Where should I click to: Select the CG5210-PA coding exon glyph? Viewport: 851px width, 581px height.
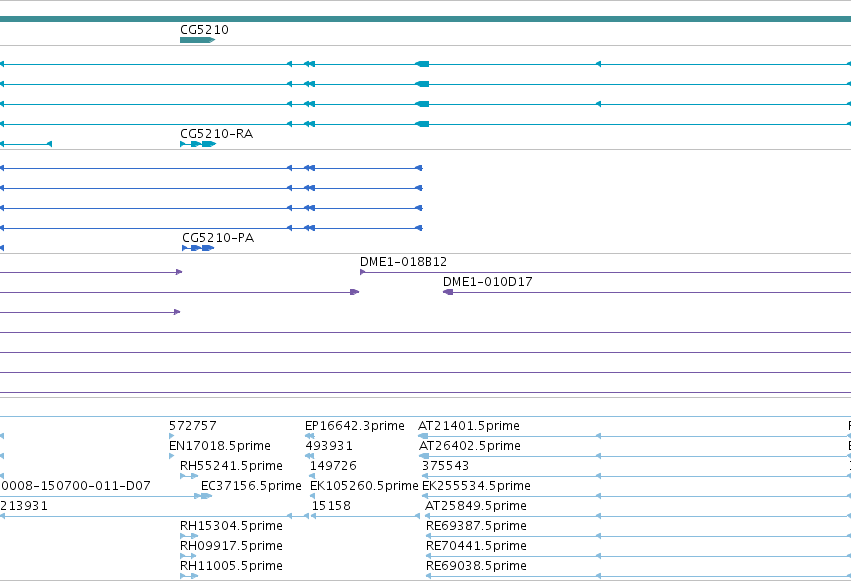(198, 248)
